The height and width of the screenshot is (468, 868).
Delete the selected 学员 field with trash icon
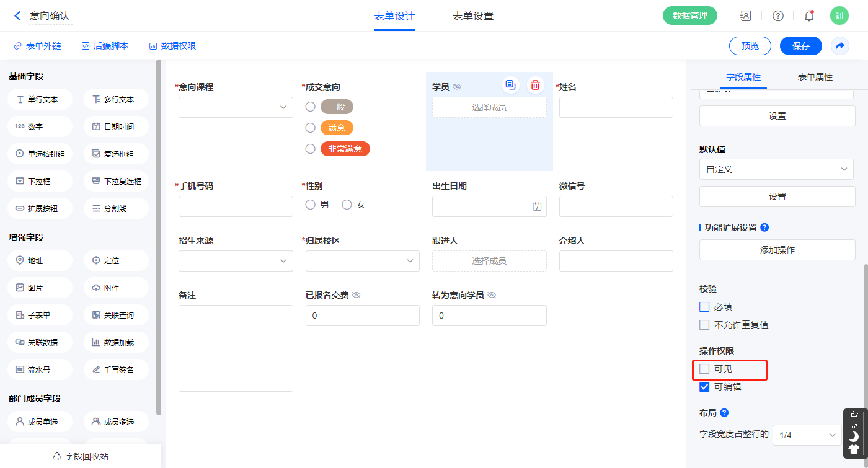[535, 85]
